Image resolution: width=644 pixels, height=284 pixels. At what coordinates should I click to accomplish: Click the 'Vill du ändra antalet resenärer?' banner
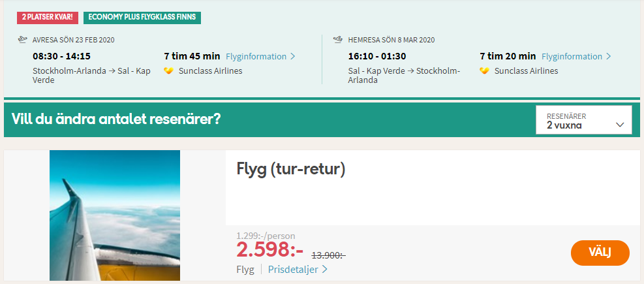coord(116,119)
